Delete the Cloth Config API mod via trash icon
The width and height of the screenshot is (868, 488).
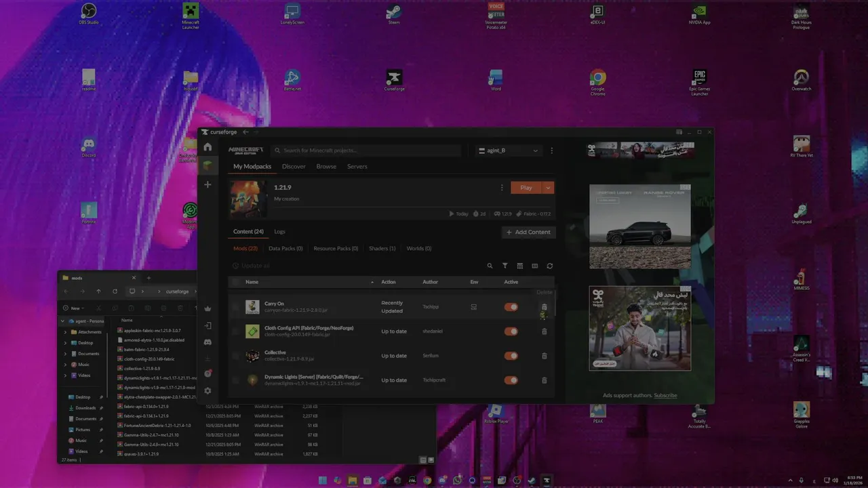(544, 331)
